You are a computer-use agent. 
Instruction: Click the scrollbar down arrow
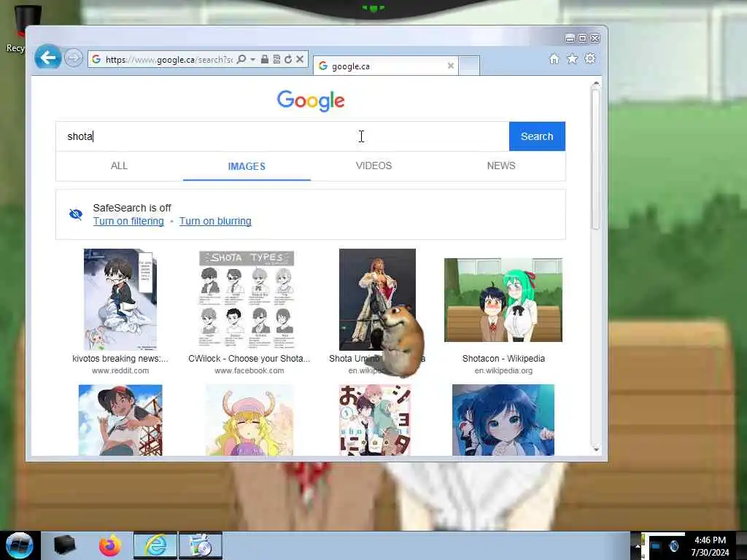coord(595,449)
